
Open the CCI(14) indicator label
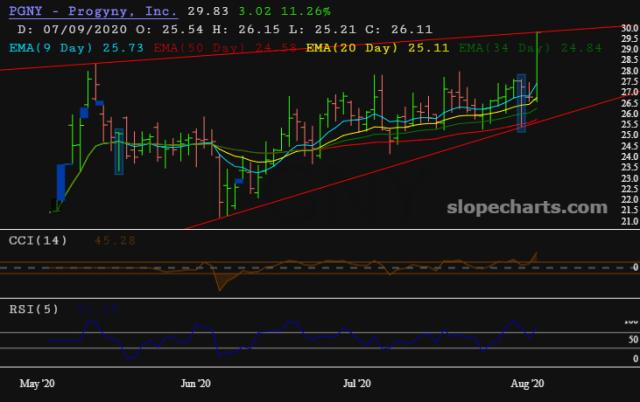(38, 239)
